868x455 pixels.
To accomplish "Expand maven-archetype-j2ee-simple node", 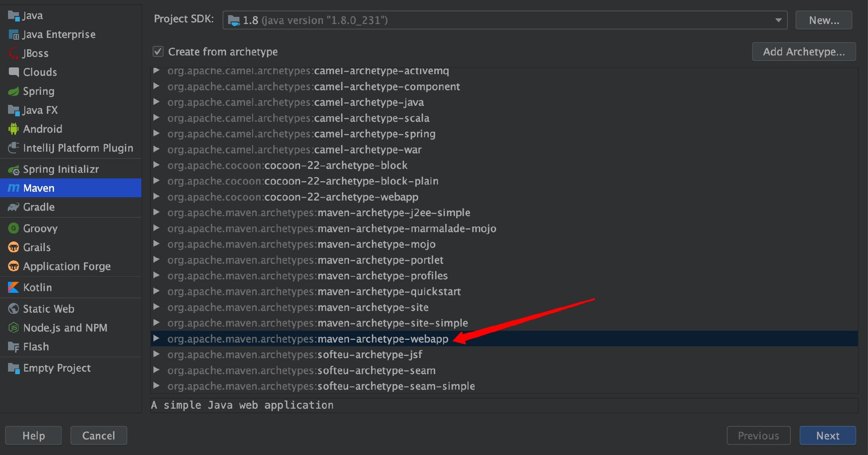I will tap(156, 212).
